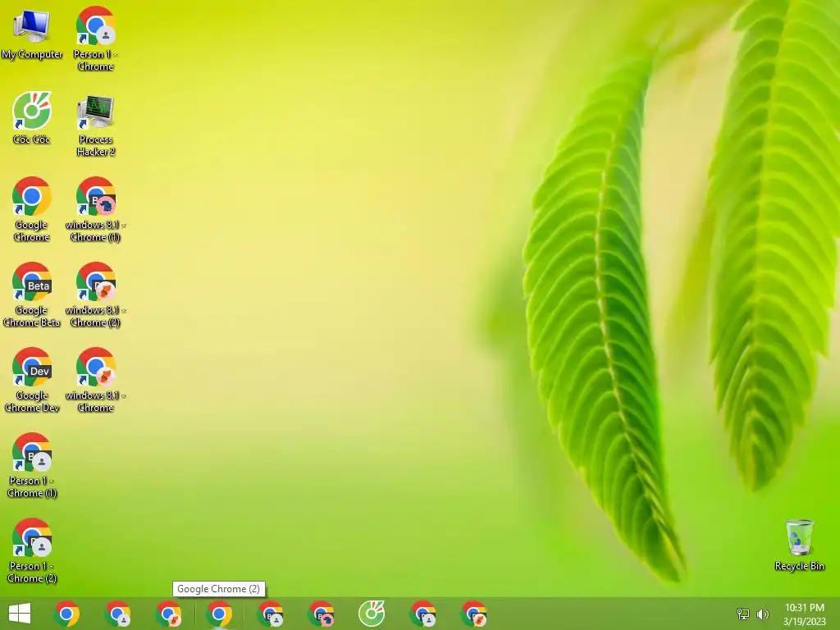Select the windows 8.1 - Chrome (1) shortcut
840x630 pixels.
(x=95, y=209)
